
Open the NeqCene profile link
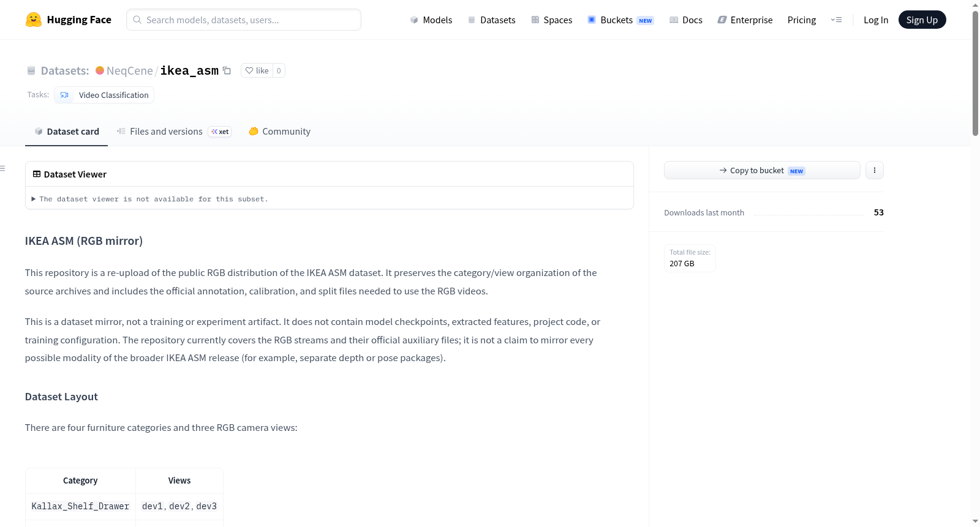pyautogui.click(x=130, y=70)
